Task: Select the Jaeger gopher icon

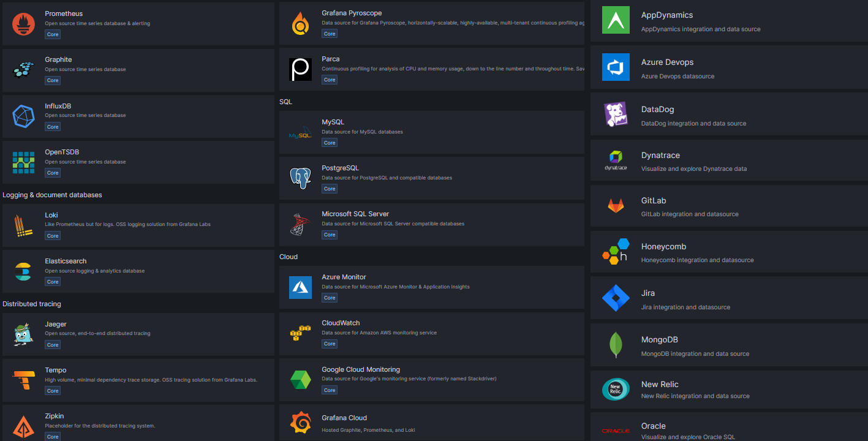Action: click(x=23, y=334)
